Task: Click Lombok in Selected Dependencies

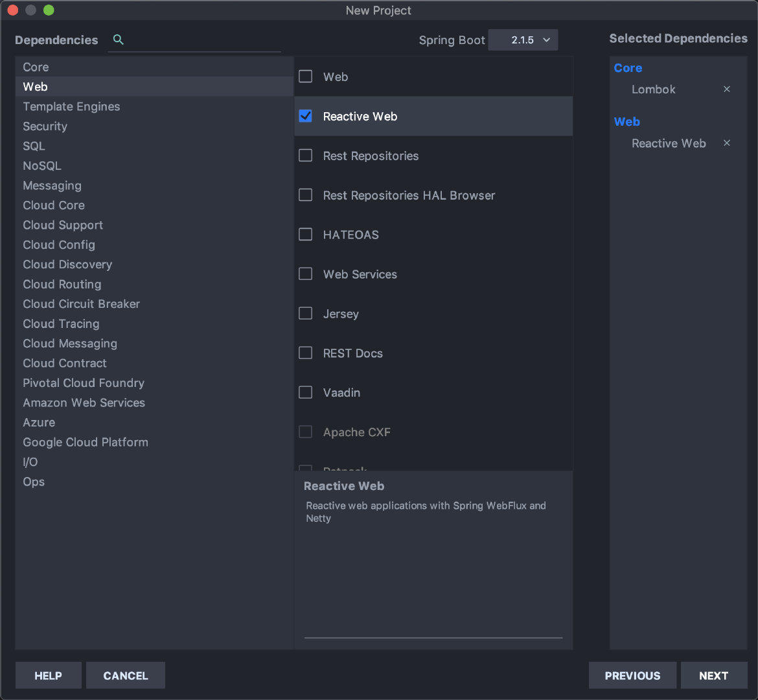Action: (653, 89)
